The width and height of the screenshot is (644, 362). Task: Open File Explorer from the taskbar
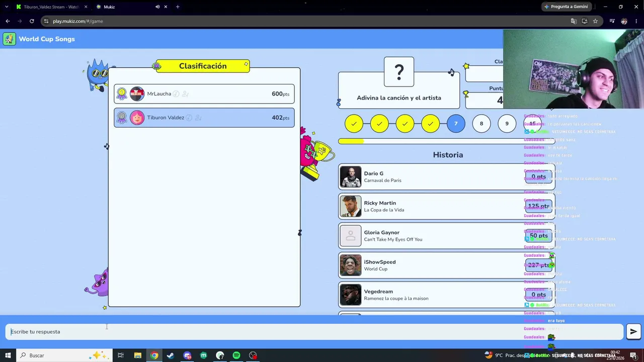137,355
